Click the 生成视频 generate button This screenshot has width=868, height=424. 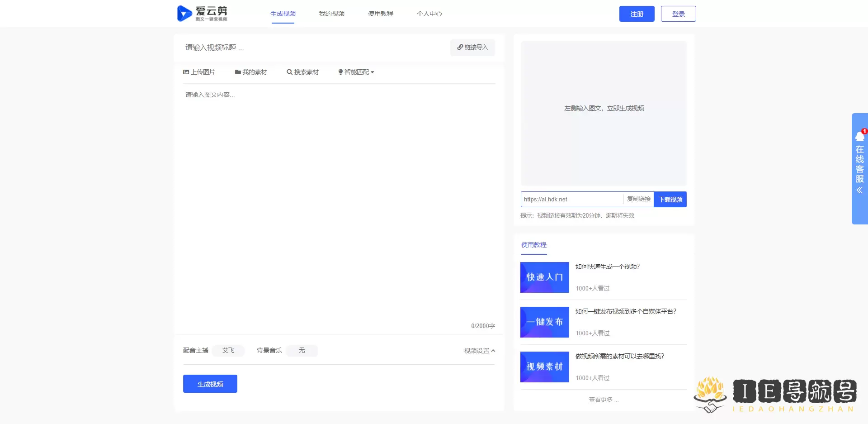210,383
